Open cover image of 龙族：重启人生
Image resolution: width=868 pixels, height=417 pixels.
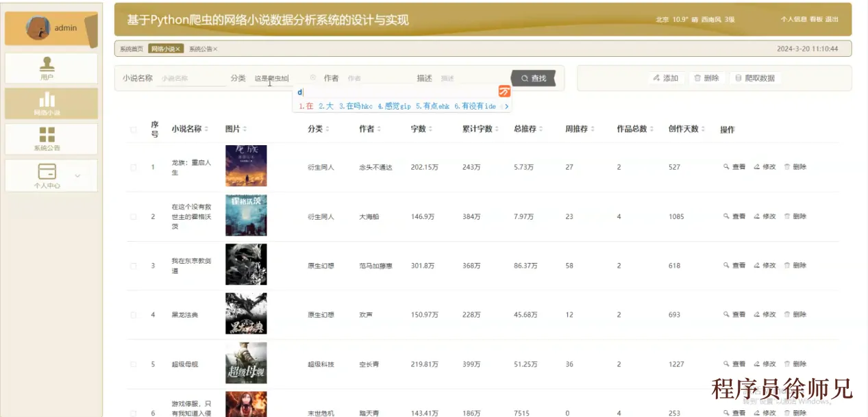point(246,166)
